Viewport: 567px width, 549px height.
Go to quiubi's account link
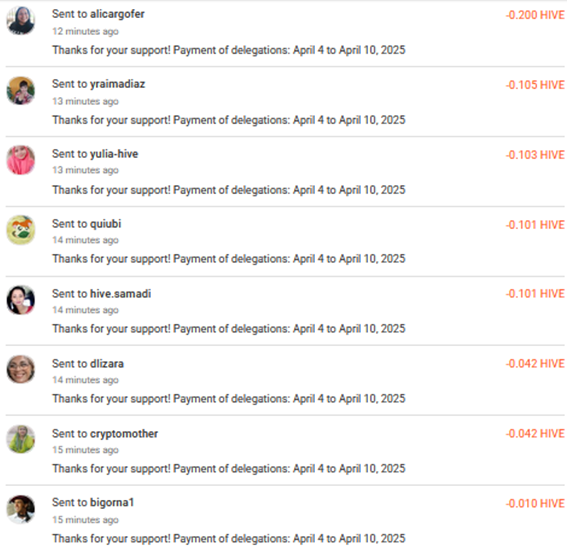pyautogui.click(x=106, y=224)
